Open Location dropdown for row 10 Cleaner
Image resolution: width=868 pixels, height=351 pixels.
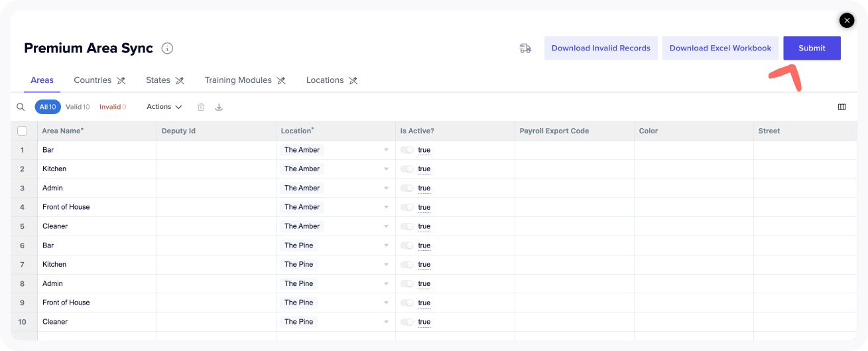pos(386,322)
